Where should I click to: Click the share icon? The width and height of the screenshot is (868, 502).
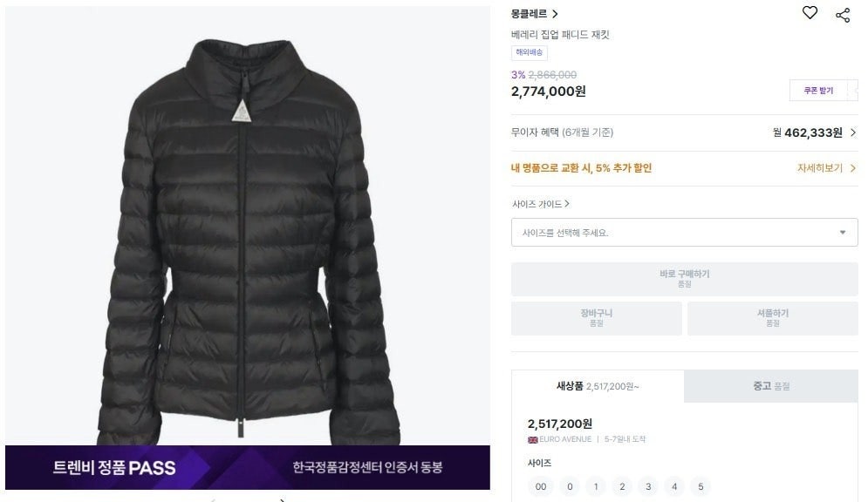(x=843, y=15)
